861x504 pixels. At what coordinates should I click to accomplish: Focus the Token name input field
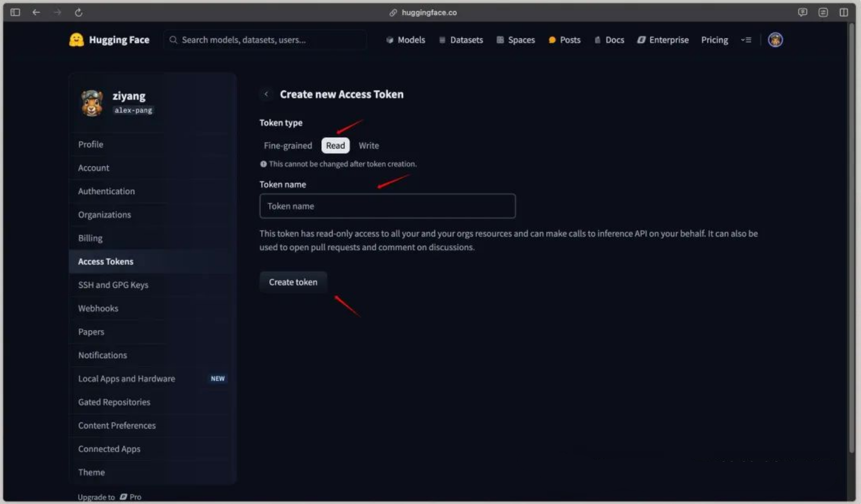tap(388, 206)
